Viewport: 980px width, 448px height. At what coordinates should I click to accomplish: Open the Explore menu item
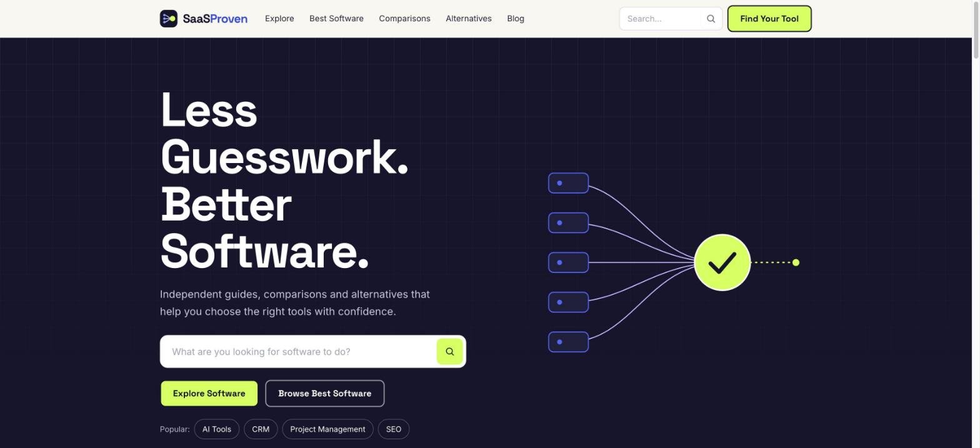click(279, 19)
